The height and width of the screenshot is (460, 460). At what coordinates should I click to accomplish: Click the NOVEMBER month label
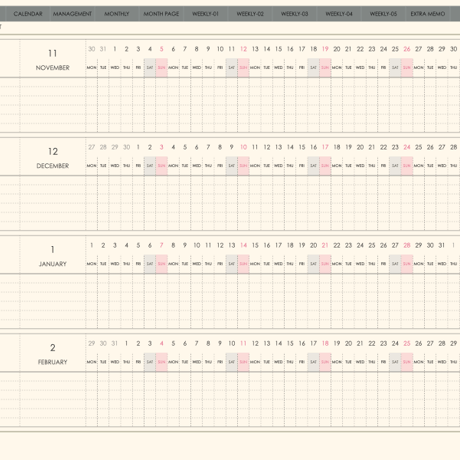(53, 68)
